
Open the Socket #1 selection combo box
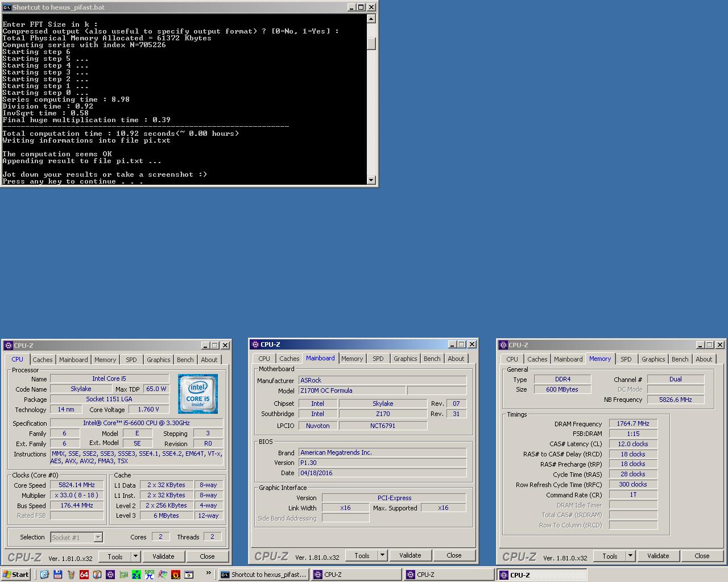tap(76, 537)
